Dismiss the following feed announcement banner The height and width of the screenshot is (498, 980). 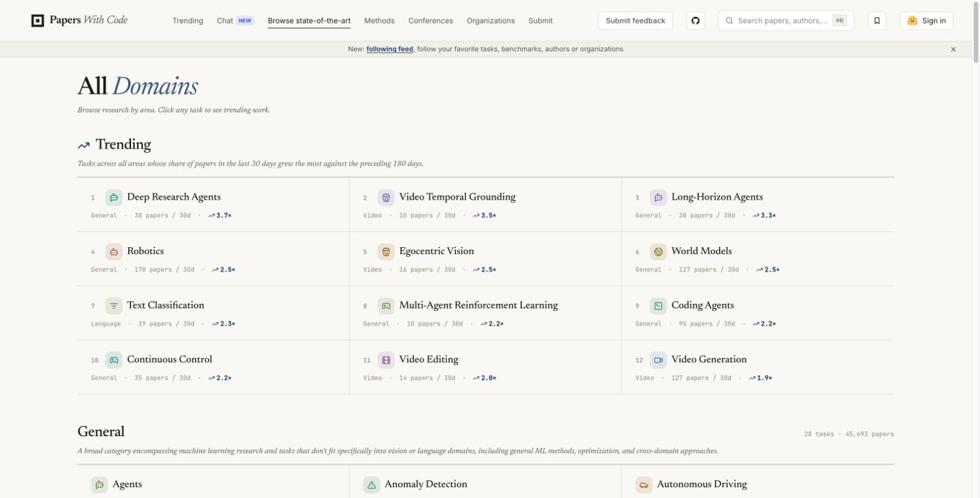pyautogui.click(x=953, y=49)
